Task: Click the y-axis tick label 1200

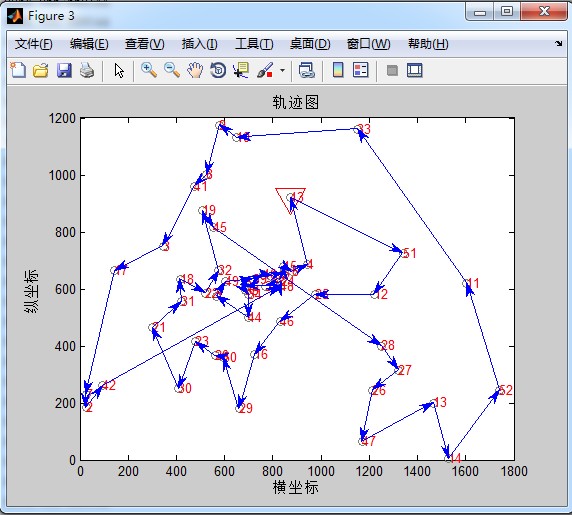Action: [x=62, y=118]
